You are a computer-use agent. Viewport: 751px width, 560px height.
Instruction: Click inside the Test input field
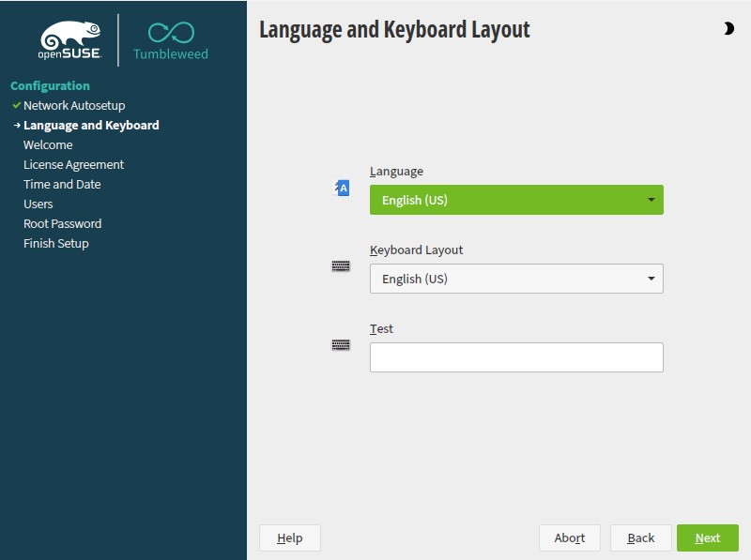pos(516,357)
